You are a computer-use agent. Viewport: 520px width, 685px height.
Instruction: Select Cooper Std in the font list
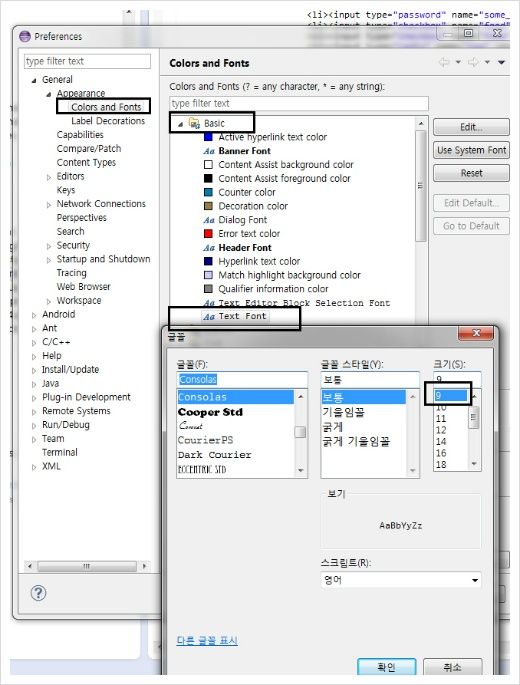click(x=236, y=412)
